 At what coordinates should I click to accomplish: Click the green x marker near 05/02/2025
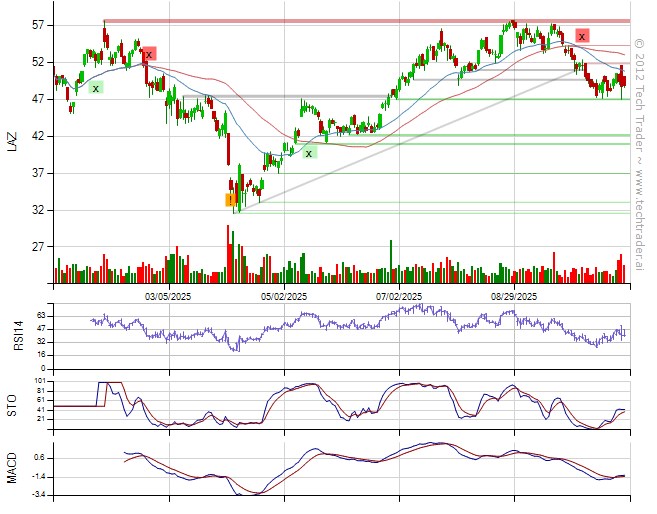point(309,152)
